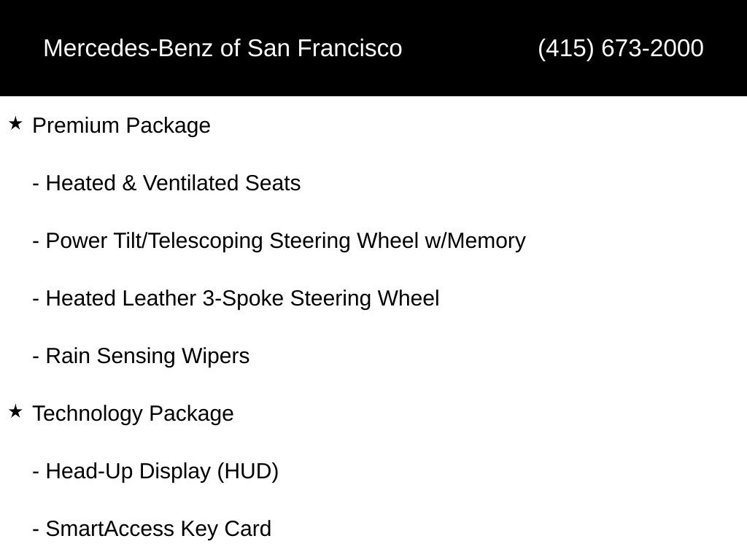Click the (415) 673-2000 phone number

click(621, 48)
